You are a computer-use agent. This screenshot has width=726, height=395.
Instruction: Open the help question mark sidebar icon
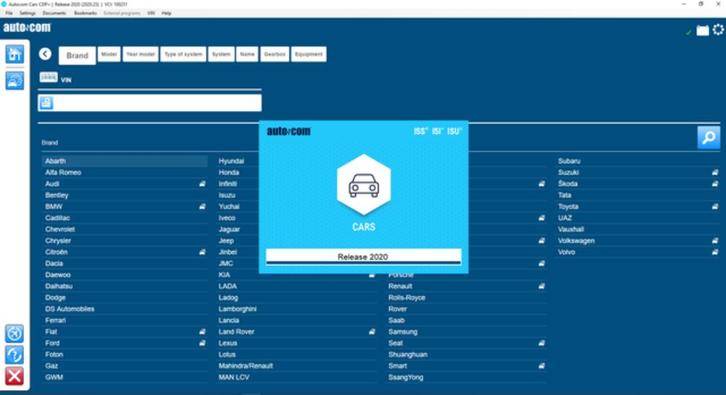(x=14, y=355)
